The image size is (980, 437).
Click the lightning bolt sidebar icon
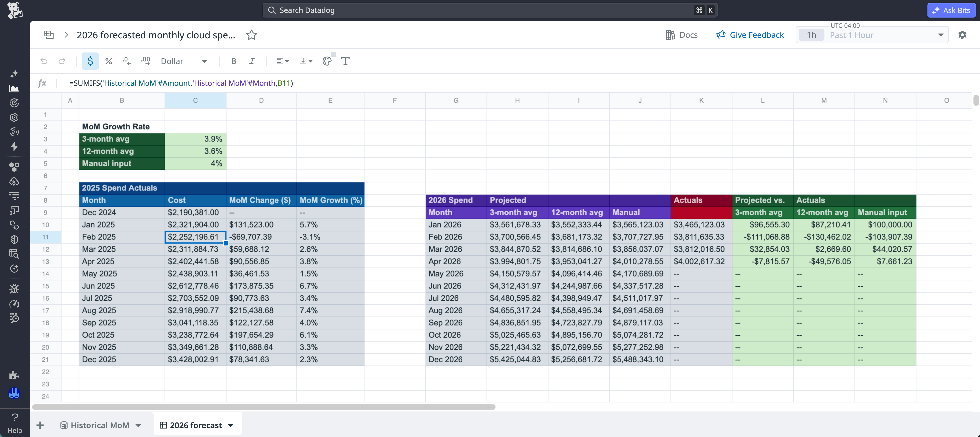15,146
